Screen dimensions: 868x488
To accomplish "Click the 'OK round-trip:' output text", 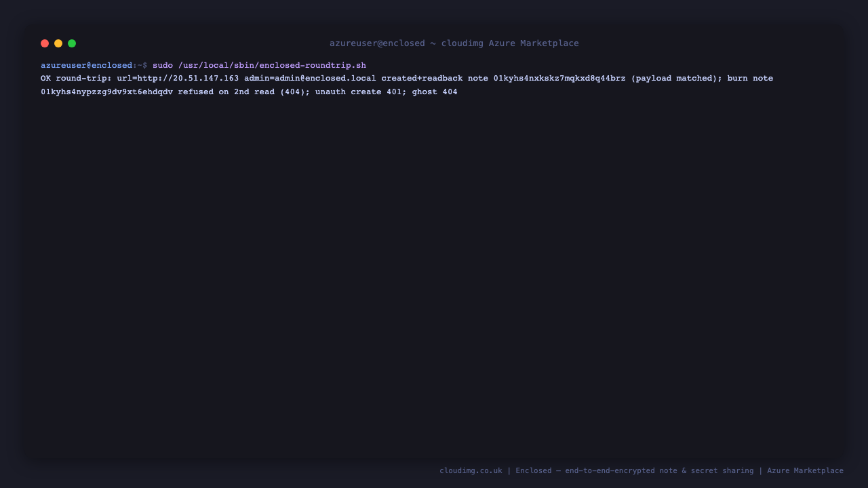I will pyautogui.click(x=76, y=79).
